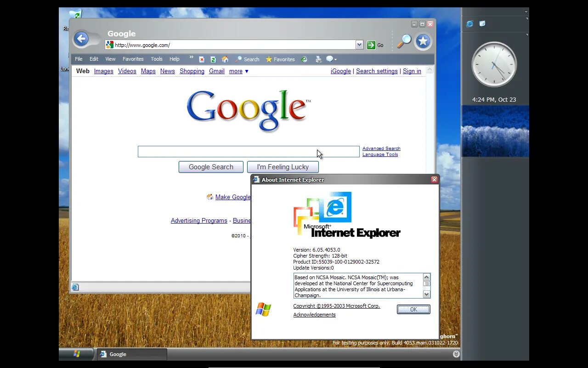Open the News link
The image size is (588, 368).
pos(168,71)
